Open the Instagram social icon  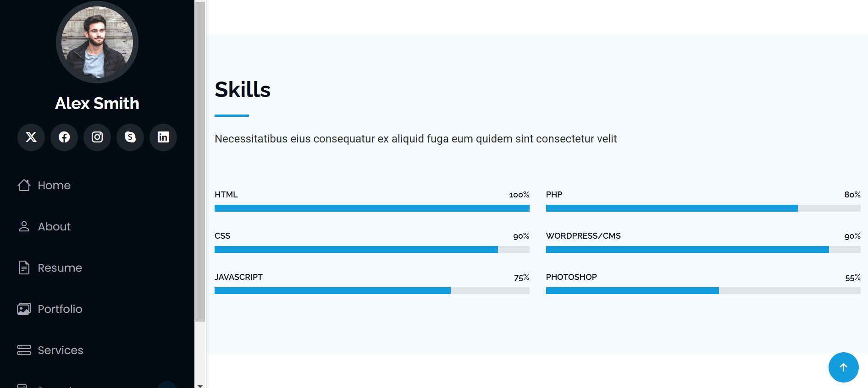pos(97,137)
